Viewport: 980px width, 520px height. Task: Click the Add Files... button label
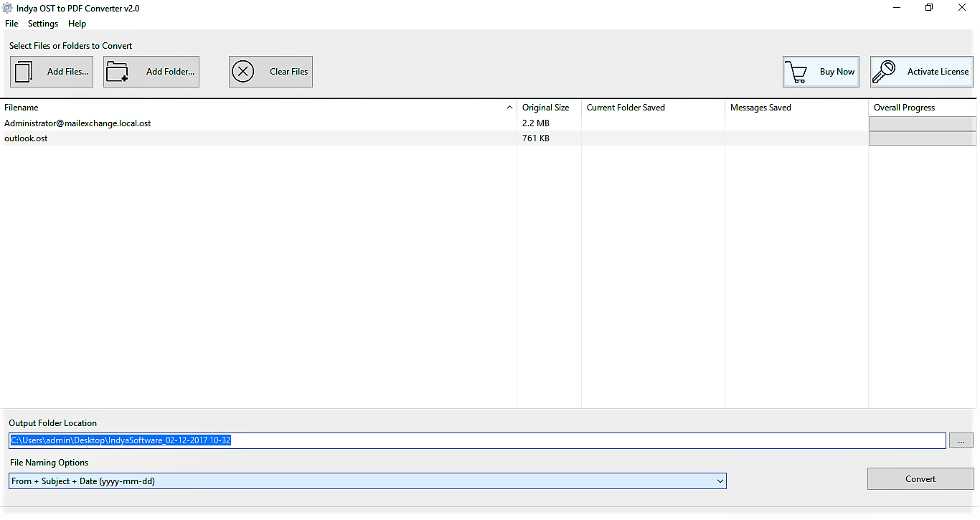(x=67, y=72)
